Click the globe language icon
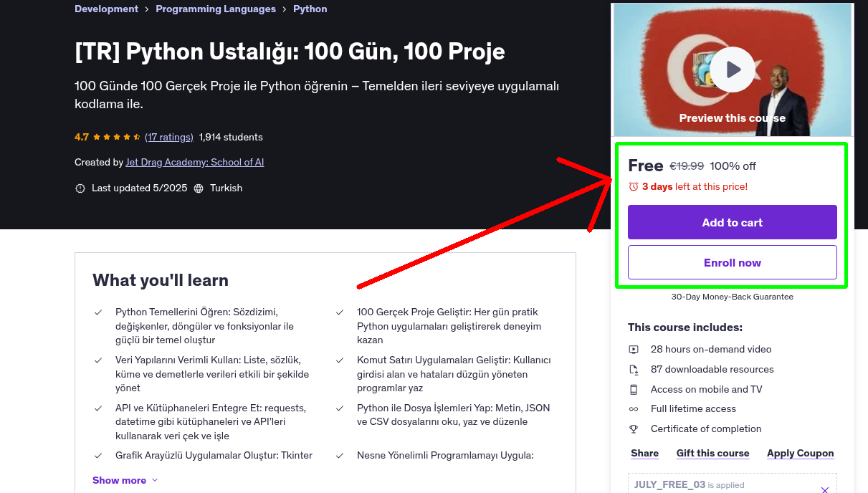This screenshot has width=868, height=493. click(198, 188)
